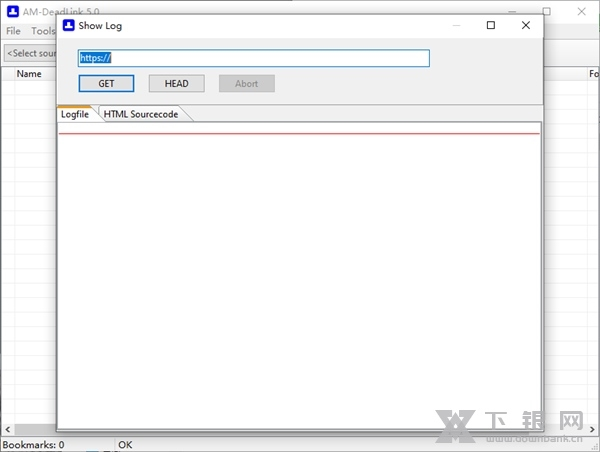Close the AM-DeadLink main window
The width and height of the screenshot is (600, 452).
582,11
